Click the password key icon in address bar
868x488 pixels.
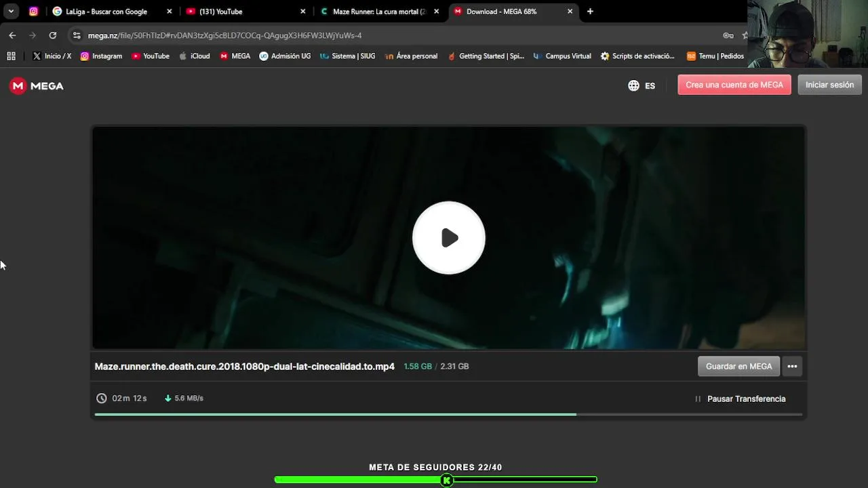(x=728, y=35)
